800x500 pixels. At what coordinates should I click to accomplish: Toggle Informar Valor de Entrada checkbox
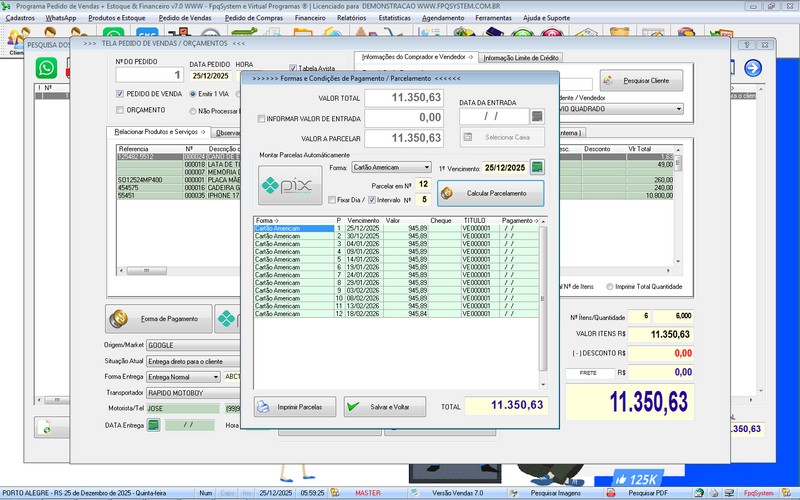coord(261,118)
